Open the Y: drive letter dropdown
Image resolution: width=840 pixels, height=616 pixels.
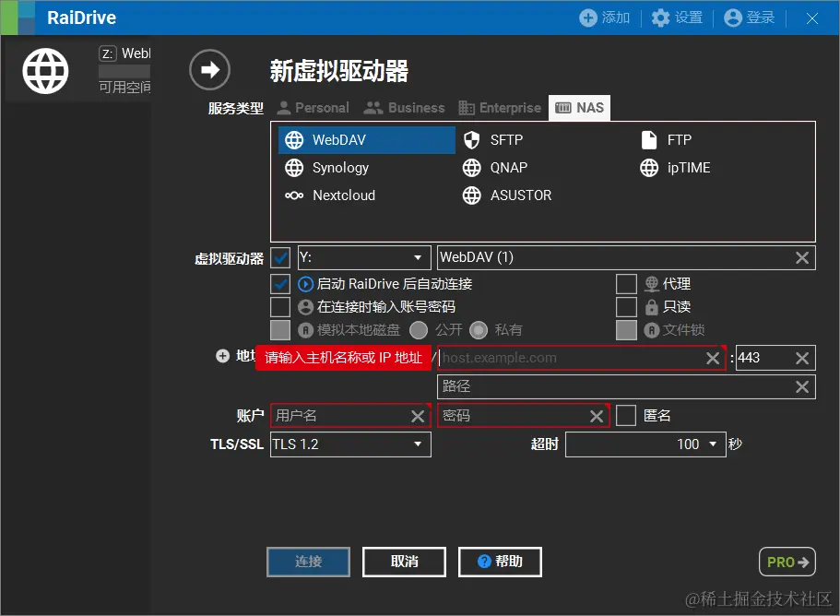tap(364, 257)
